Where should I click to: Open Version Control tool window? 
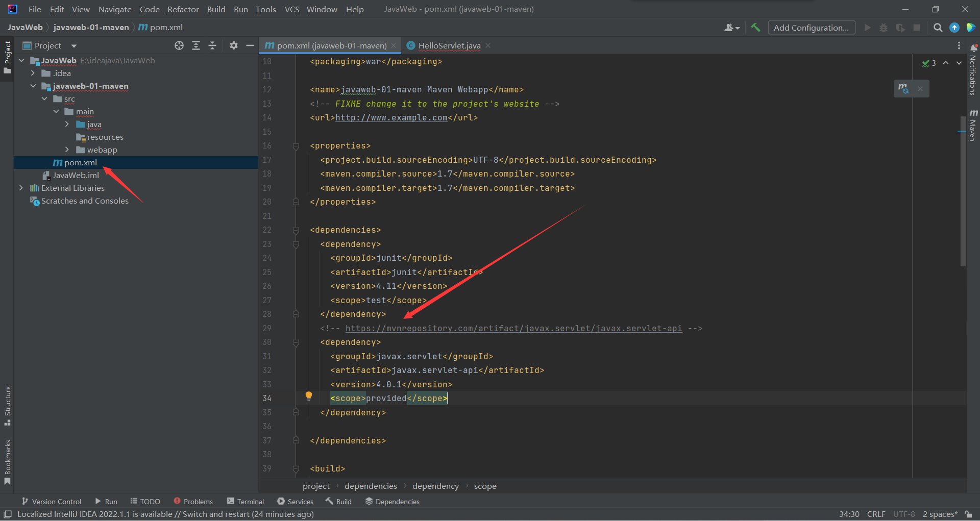tap(52, 502)
